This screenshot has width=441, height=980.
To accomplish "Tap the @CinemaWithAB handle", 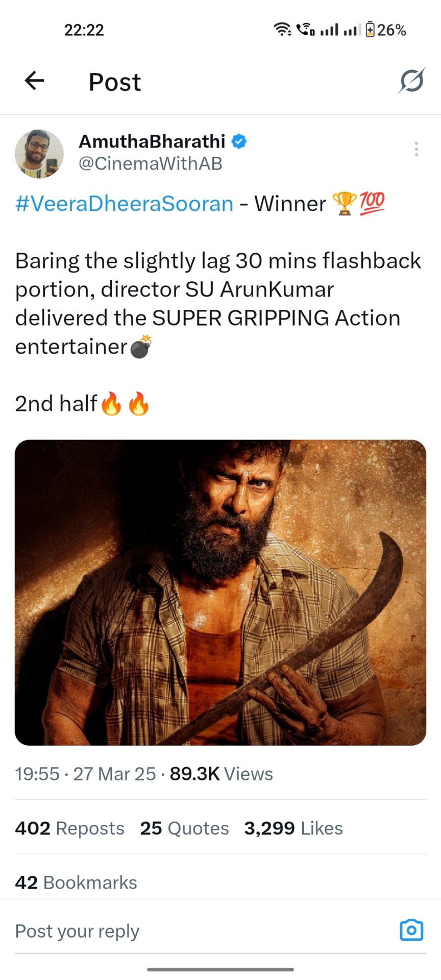I will point(151,163).
